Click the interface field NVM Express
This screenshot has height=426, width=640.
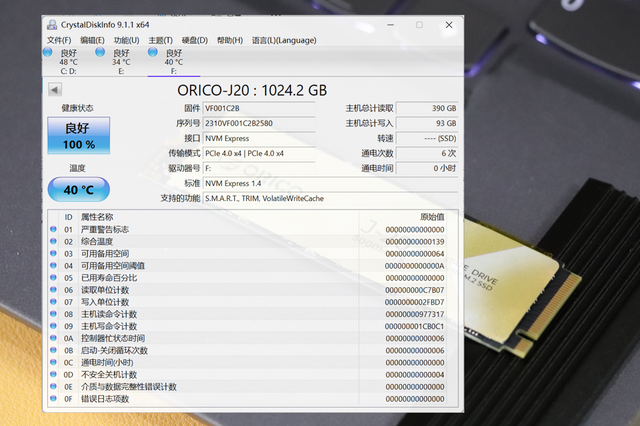point(259,138)
